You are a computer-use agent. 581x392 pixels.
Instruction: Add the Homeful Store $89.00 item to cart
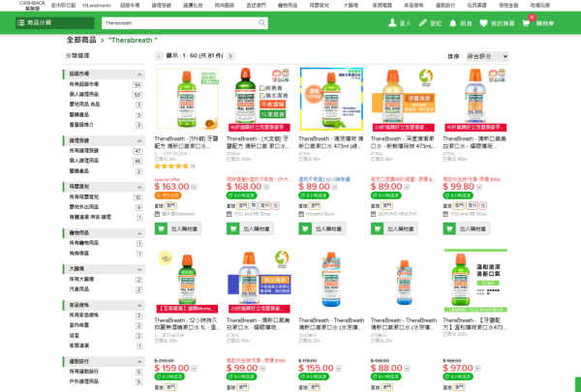pos(322,228)
